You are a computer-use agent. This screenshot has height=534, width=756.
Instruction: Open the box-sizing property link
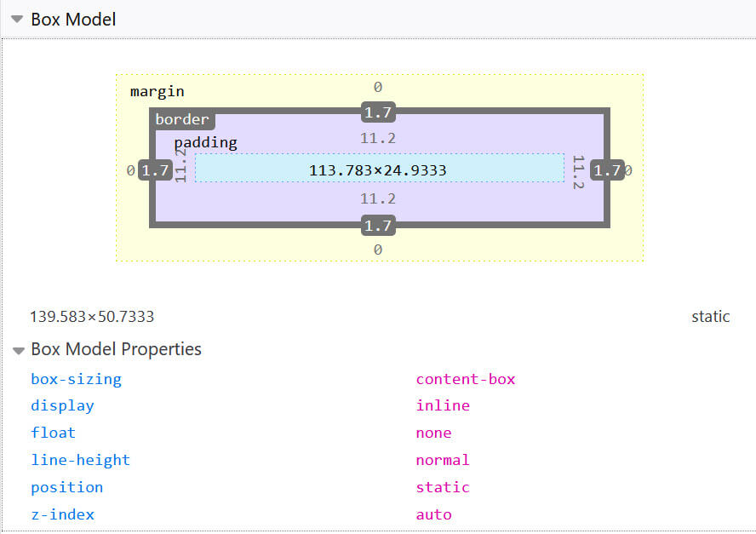[76, 378]
